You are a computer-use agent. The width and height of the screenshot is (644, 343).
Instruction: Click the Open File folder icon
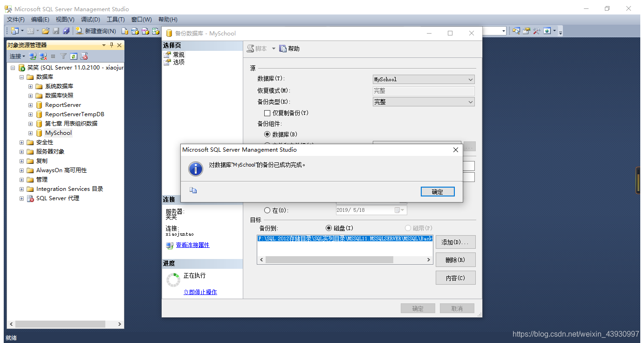coord(46,31)
